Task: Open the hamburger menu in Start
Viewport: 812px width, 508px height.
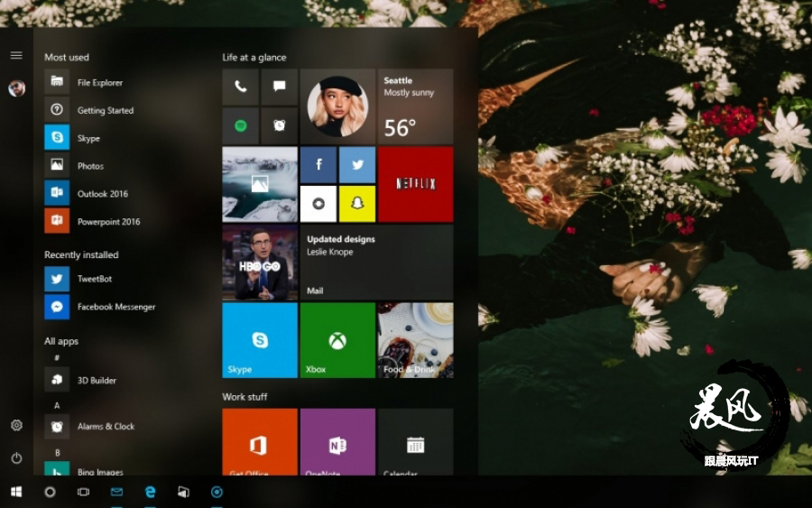Action: coord(16,55)
